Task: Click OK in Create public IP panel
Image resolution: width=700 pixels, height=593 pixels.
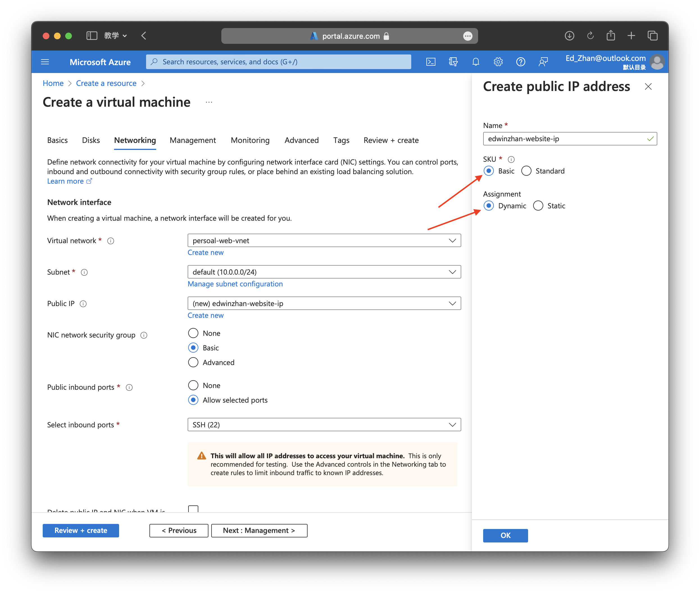Action: [x=505, y=535]
